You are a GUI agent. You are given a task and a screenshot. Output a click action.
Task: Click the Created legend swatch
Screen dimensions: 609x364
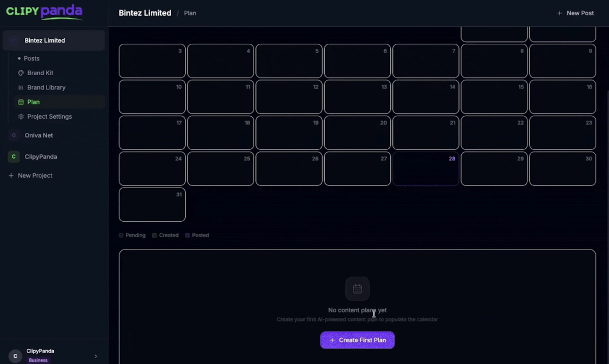[154, 235]
